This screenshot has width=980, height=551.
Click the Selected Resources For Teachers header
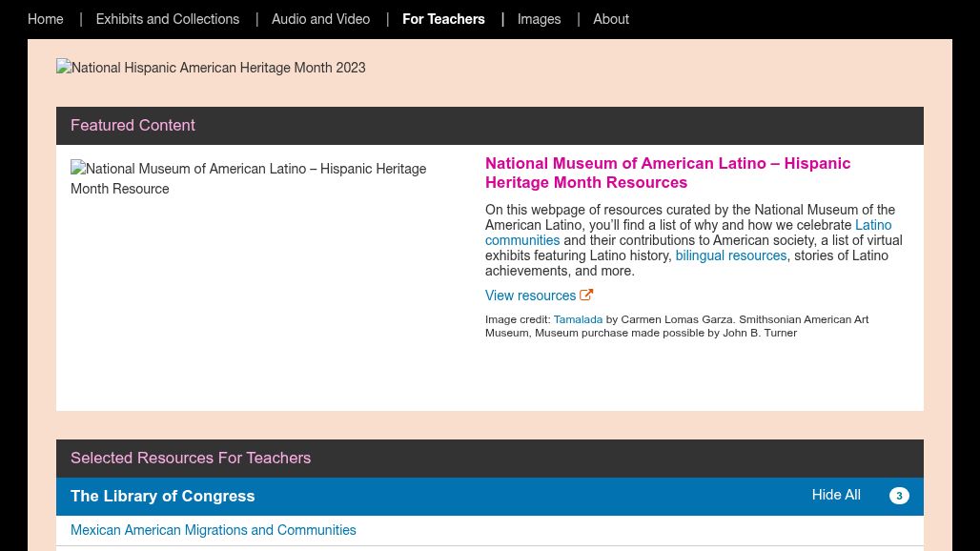click(191, 458)
